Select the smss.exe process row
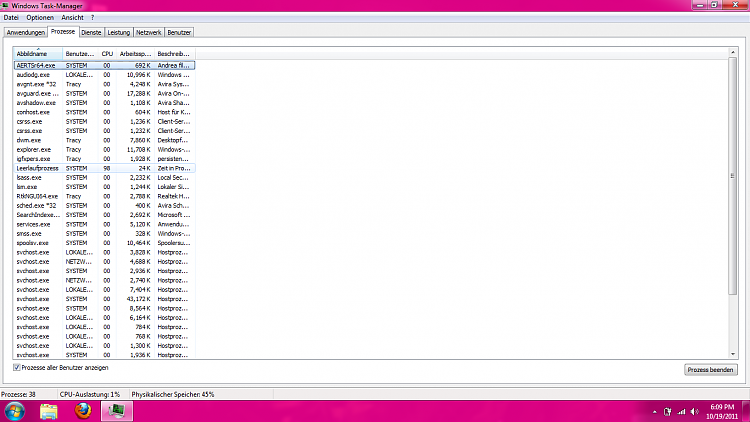This screenshot has width=750, height=422. pos(104,233)
